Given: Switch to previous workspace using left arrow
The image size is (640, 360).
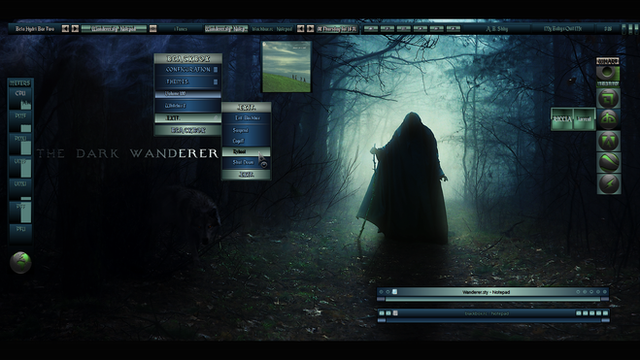Looking at the screenshot, I should (x=65, y=29).
